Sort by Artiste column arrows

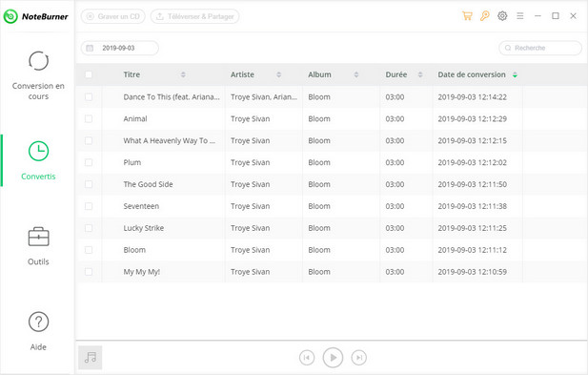[278, 74]
